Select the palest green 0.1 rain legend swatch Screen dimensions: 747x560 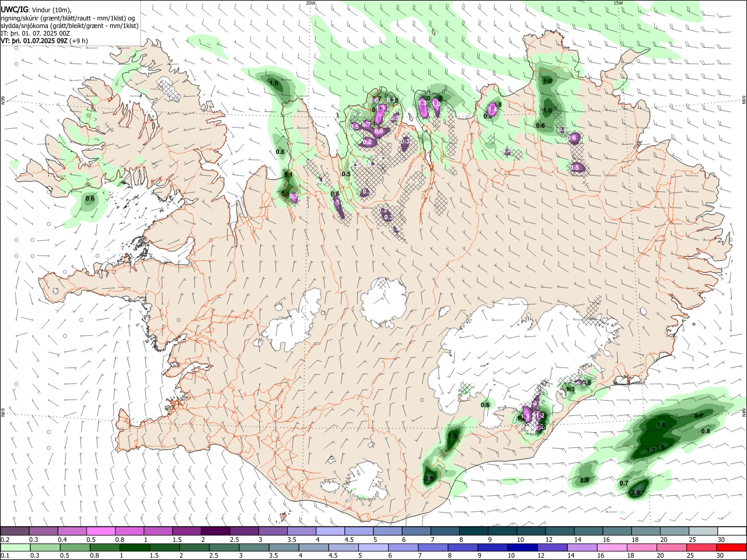[x=16, y=547]
